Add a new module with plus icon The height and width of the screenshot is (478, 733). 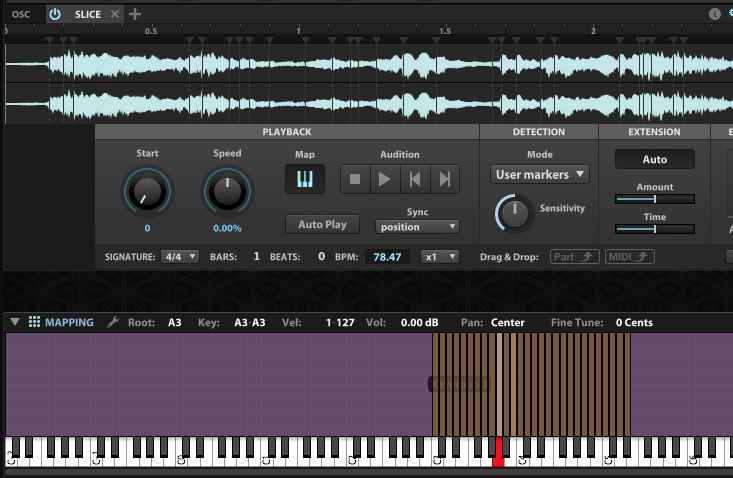[135, 14]
